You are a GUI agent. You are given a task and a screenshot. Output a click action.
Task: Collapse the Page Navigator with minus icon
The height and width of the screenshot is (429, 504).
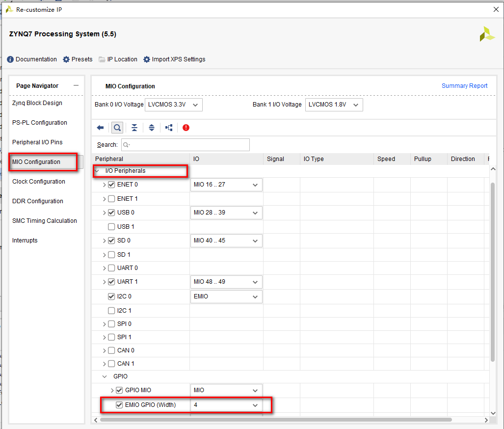76,85
